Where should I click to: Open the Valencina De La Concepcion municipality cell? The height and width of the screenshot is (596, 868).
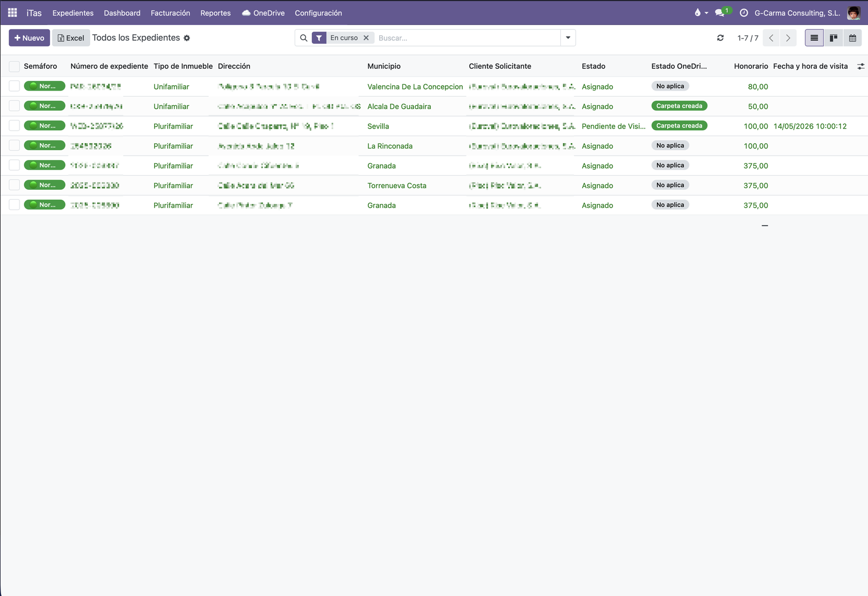point(415,87)
